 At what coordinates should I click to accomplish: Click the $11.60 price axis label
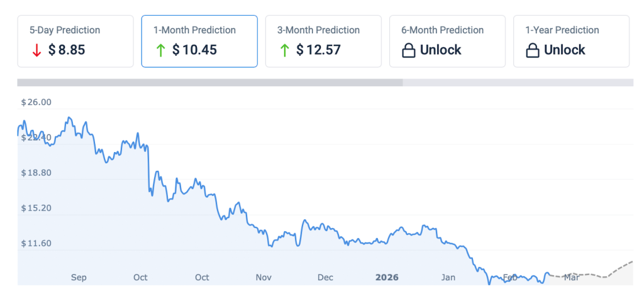point(36,243)
